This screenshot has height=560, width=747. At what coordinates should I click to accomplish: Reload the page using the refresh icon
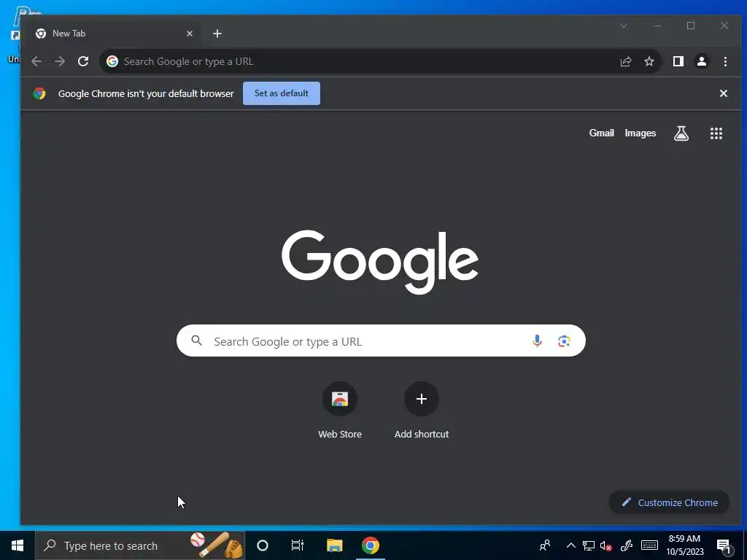(83, 61)
